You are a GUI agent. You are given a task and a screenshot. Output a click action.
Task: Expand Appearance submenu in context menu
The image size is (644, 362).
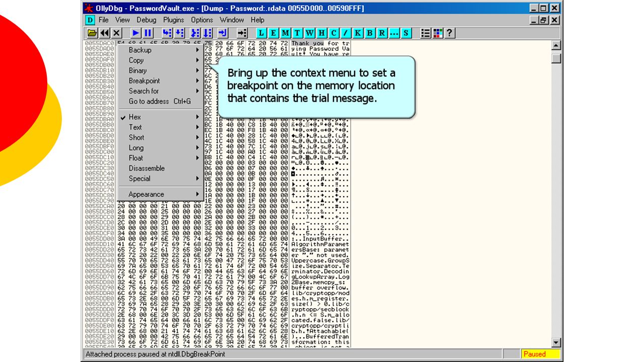click(160, 195)
